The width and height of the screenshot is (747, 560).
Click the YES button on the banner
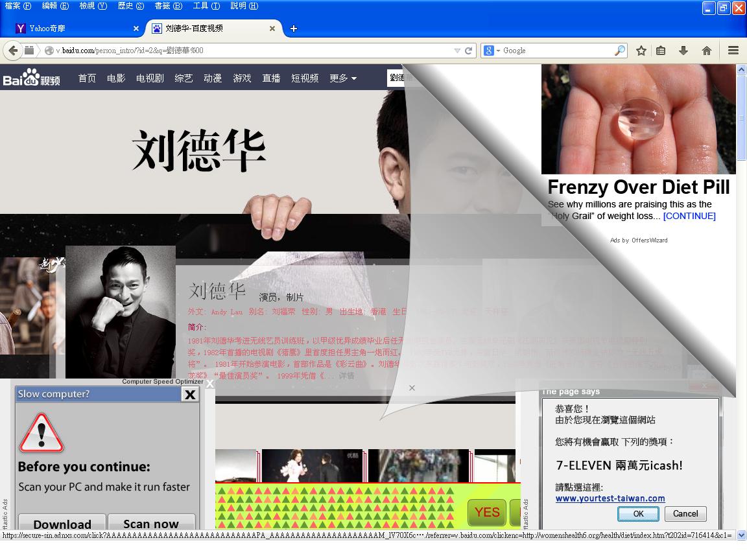(x=487, y=513)
